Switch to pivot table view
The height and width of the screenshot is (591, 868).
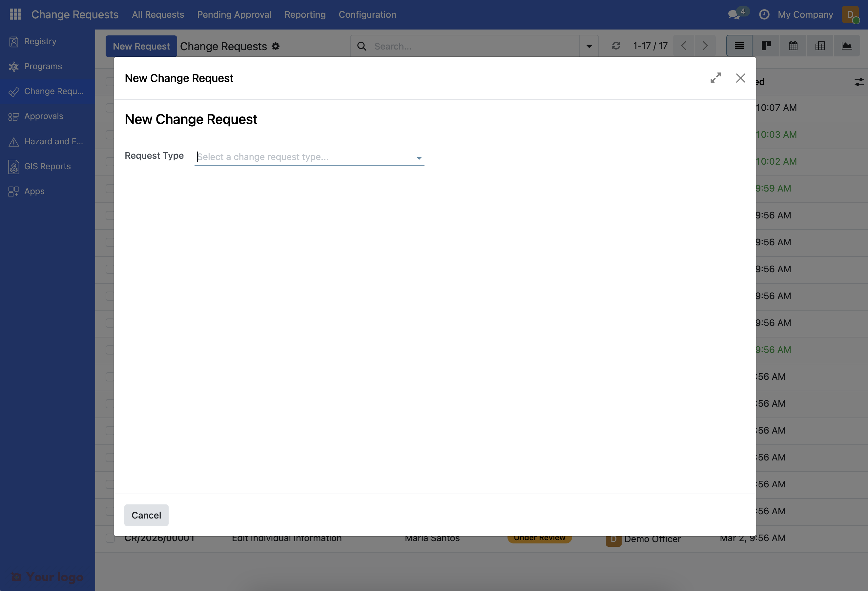click(x=820, y=46)
